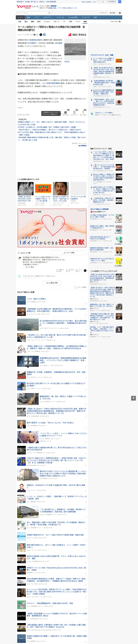This screenshot has height=644, width=138.
Task: Expand the first comment via もっと見る
Action: (30, 267)
